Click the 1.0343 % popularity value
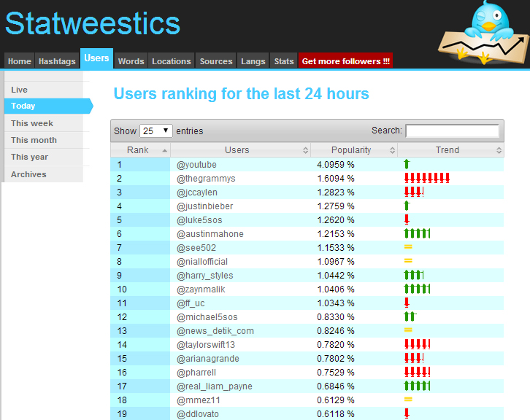530x420 pixels. click(x=336, y=303)
